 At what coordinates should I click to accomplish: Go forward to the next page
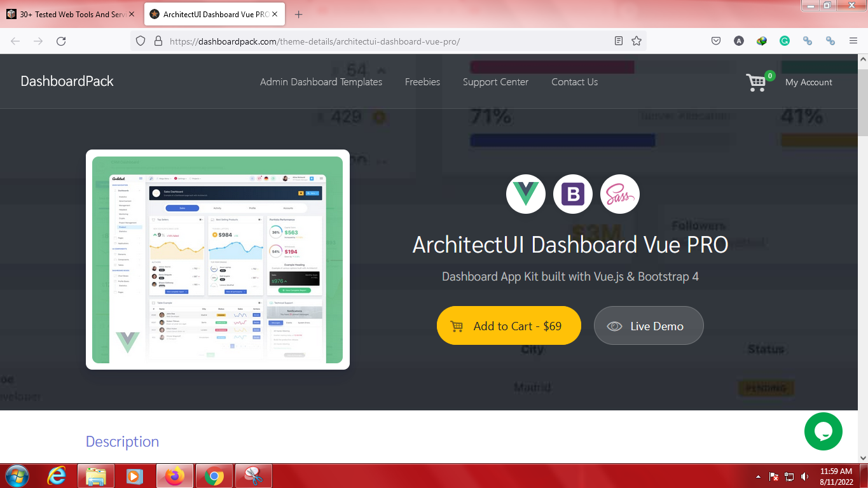[x=38, y=41]
